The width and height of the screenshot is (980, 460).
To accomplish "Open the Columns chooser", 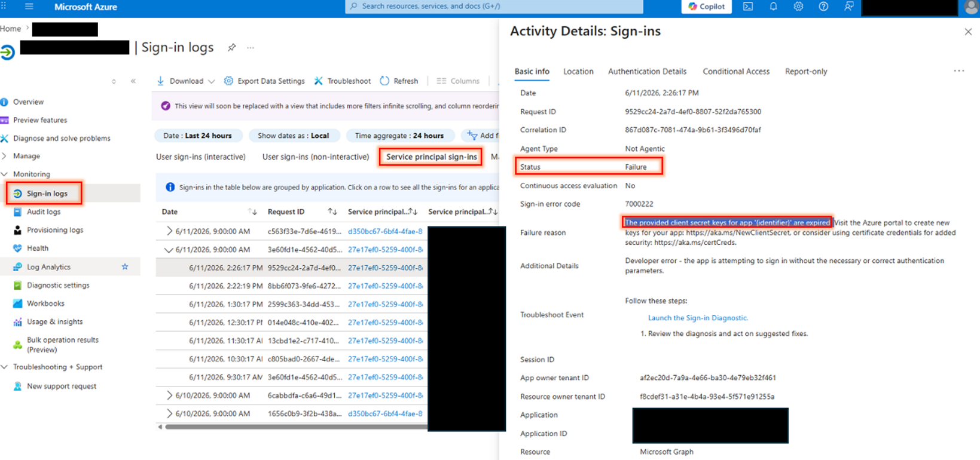I will [x=458, y=81].
